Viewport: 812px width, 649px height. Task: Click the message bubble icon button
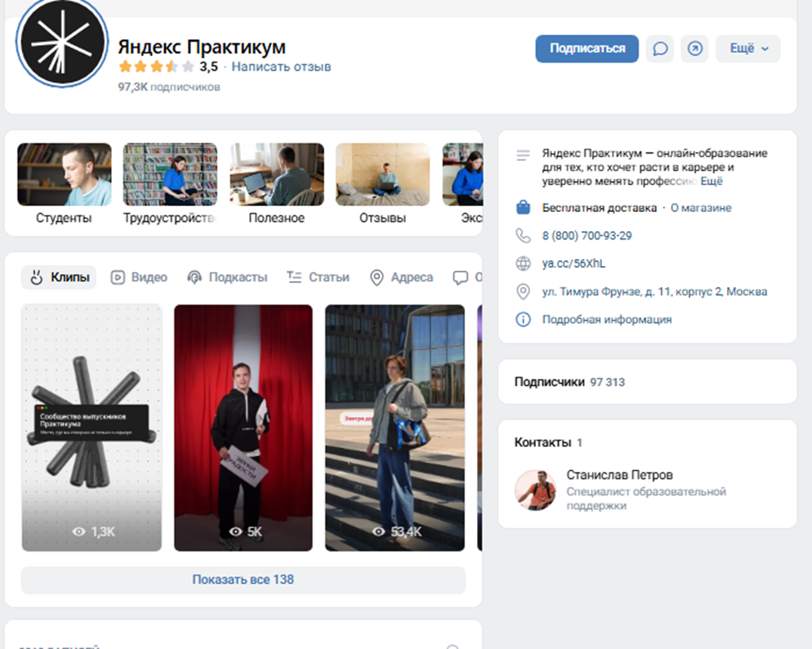[659, 48]
